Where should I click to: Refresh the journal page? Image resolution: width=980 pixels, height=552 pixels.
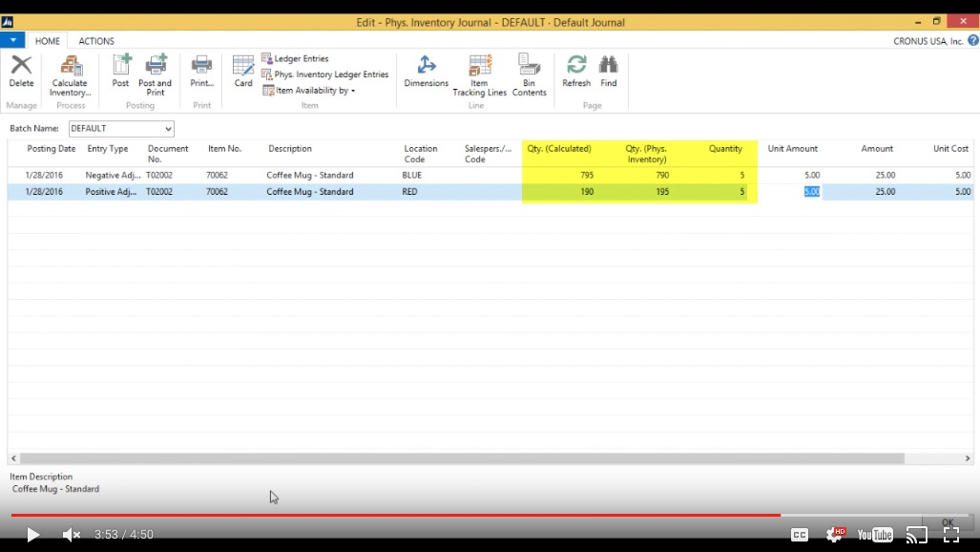coord(576,76)
